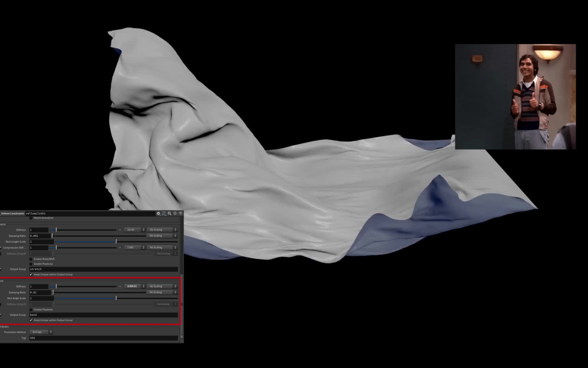Click the parameter search magnifier icon
Screen dimensions: 588x368
coord(169,213)
